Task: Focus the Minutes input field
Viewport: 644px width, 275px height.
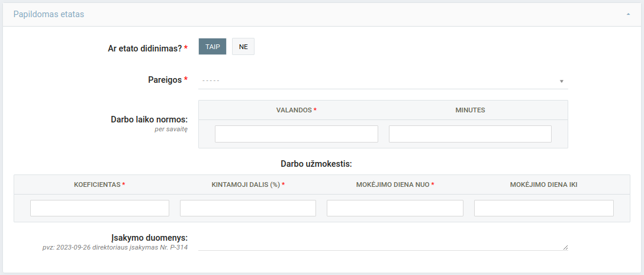Action: (470, 134)
